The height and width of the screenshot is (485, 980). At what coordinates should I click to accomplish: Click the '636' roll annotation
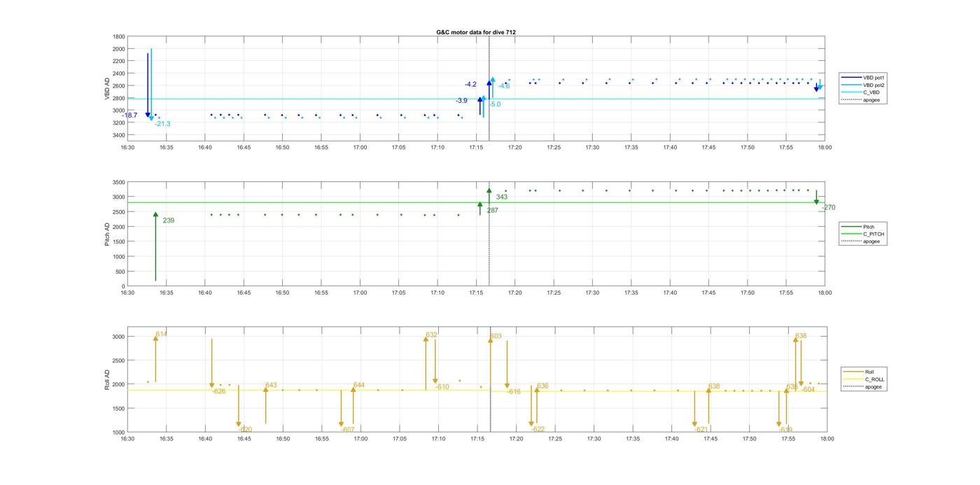[542, 386]
